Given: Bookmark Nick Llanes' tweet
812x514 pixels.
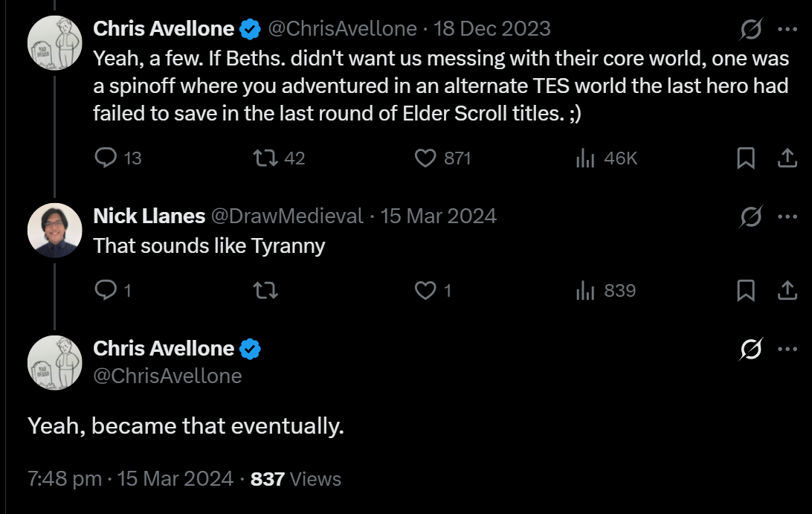Looking at the screenshot, I should [x=746, y=290].
